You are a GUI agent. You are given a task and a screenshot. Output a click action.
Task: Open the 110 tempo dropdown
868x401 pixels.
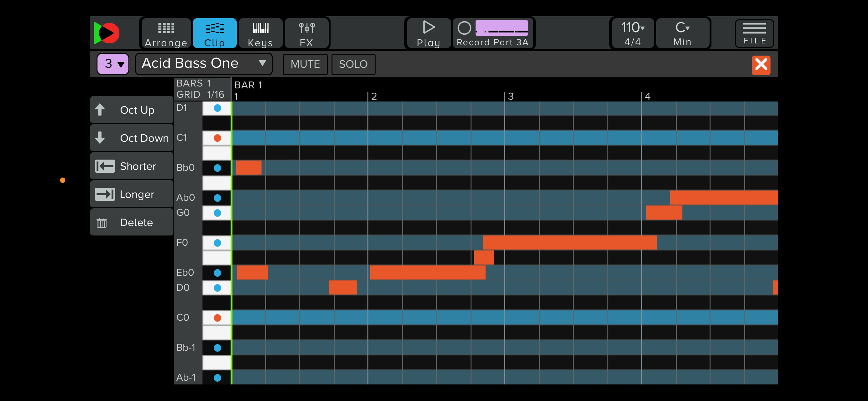pos(632,33)
